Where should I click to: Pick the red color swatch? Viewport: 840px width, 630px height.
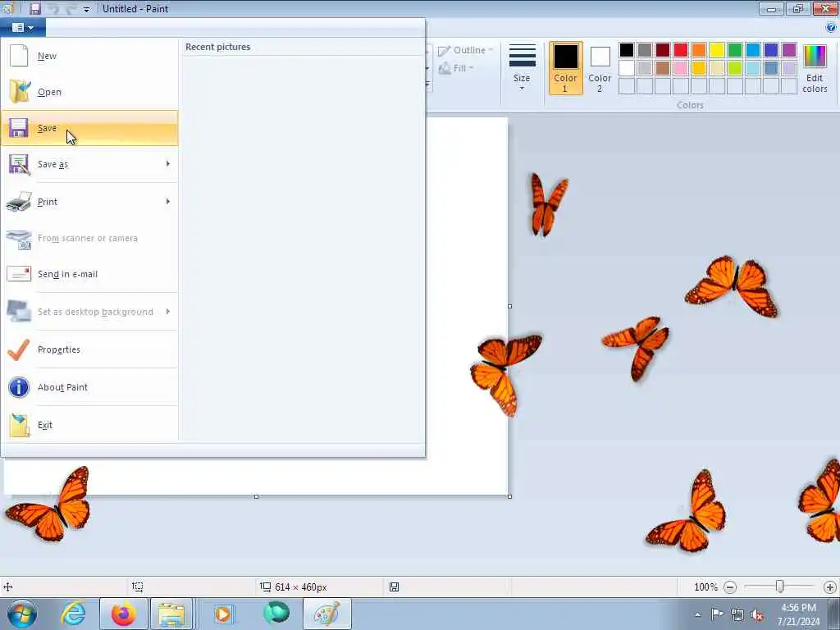680,50
